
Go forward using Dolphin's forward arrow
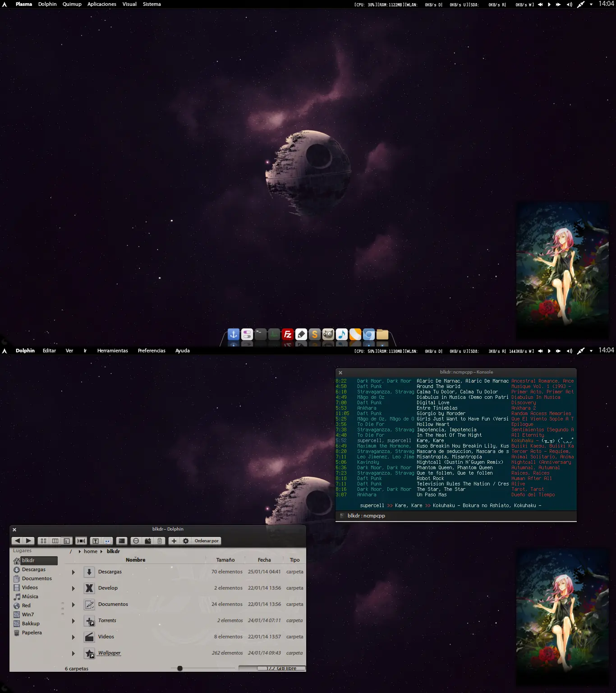(x=28, y=541)
